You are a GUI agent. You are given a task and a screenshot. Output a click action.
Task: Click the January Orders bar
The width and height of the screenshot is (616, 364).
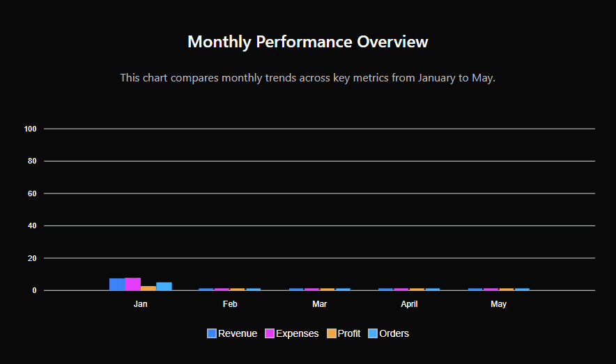pos(164,286)
